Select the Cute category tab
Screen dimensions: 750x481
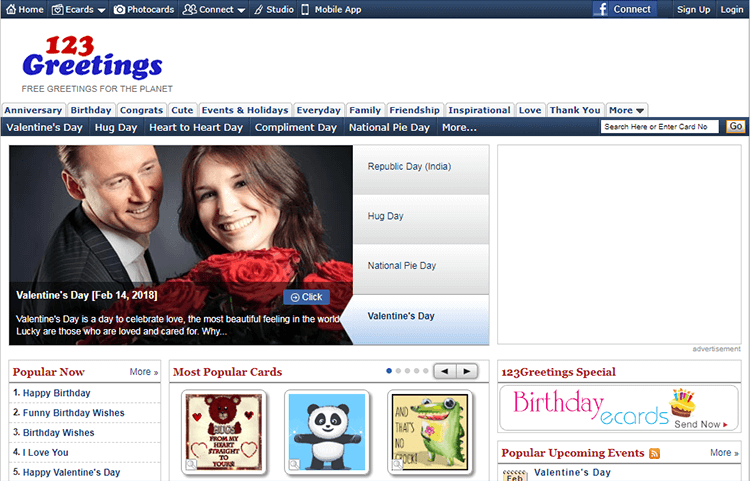tap(182, 110)
